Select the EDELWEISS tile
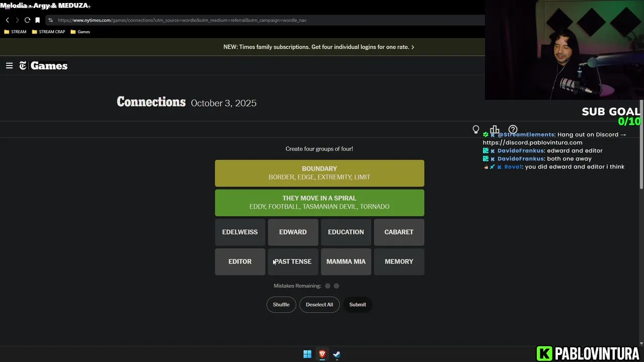 [x=240, y=232]
